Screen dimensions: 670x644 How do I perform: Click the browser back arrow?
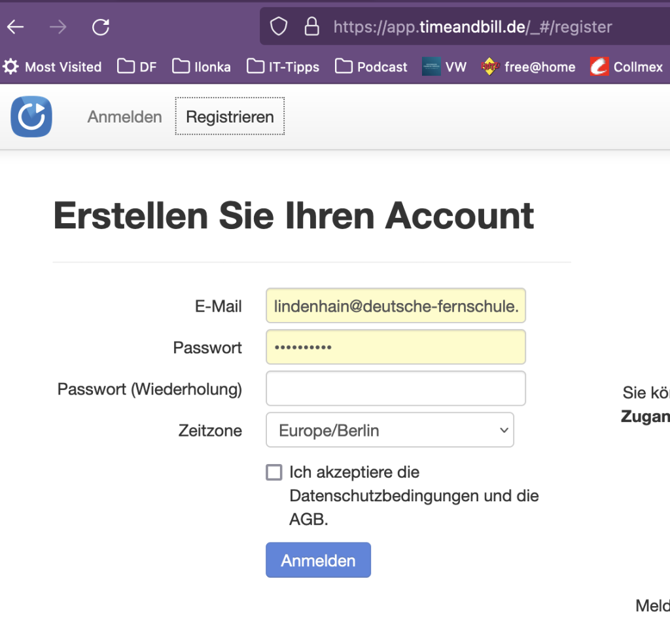tap(15, 27)
